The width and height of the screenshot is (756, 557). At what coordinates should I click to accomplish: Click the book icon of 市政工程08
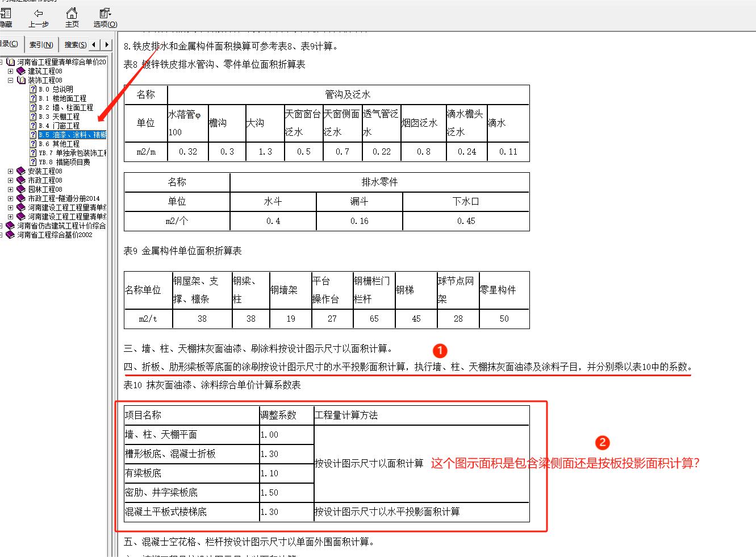click(21, 180)
